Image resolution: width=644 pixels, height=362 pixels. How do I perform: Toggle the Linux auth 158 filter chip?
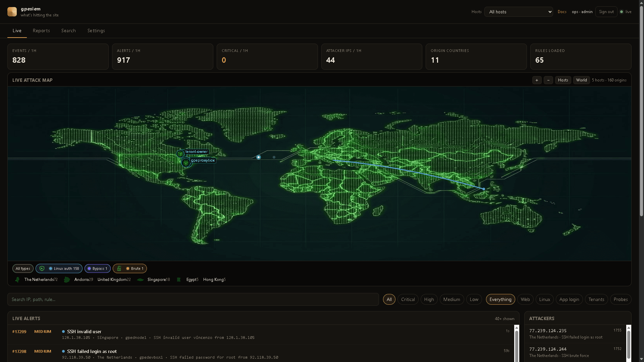59,268
